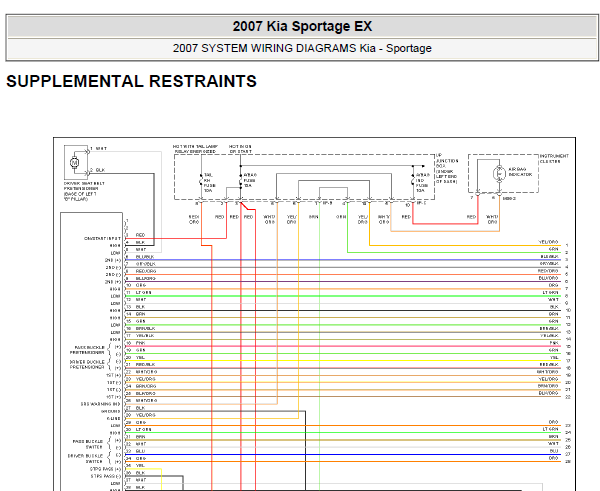The height and width of the screenshot is (491, 600).
Task: Select the 'GROUND' terminal label
Action: [111, 411]
